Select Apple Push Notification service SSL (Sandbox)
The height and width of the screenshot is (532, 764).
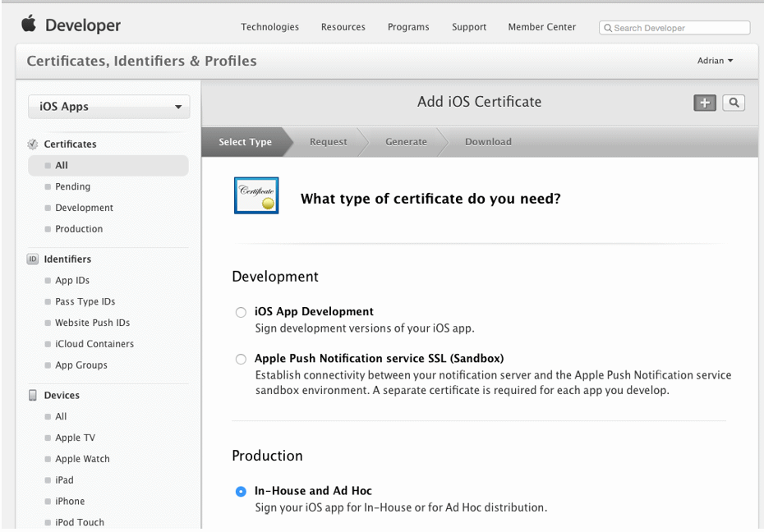click(x=241, y=360)
